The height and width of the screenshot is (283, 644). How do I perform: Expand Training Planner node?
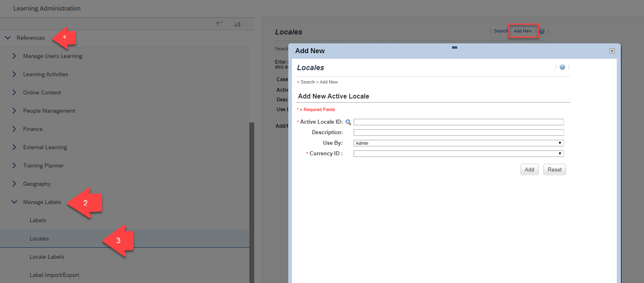(x=14, y=165)
